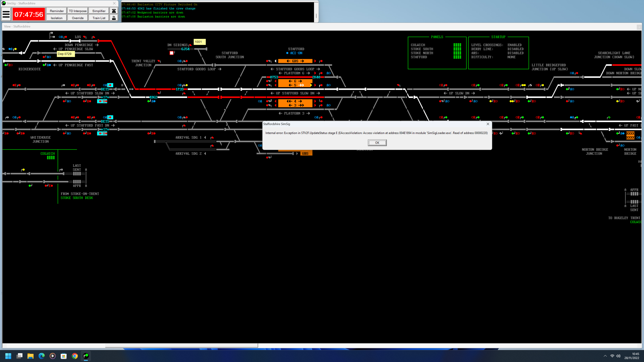Select train describer berth 4D62

pyautogui.click(x=153, y=97)
